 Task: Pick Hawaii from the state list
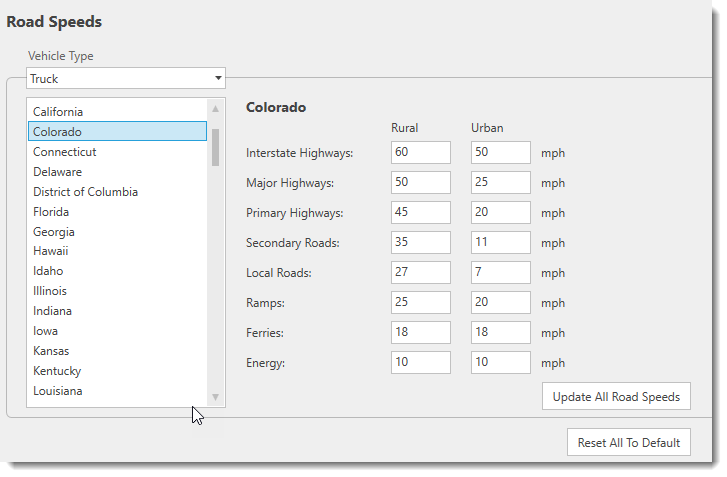(50, 251)
